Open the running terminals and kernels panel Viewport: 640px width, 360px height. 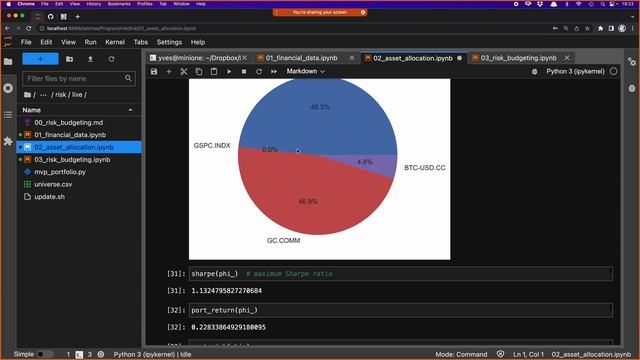8,88
